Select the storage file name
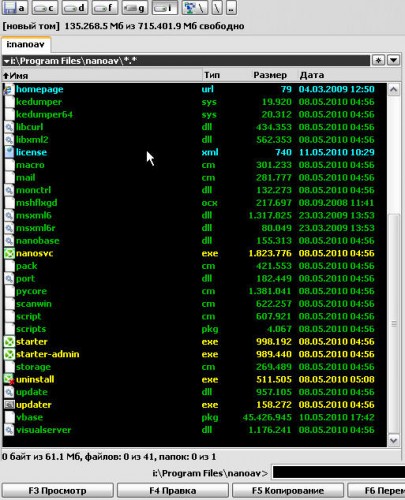The height and width of the screenshot is (500, 405). pyautogui.click(x=34, y=367)
